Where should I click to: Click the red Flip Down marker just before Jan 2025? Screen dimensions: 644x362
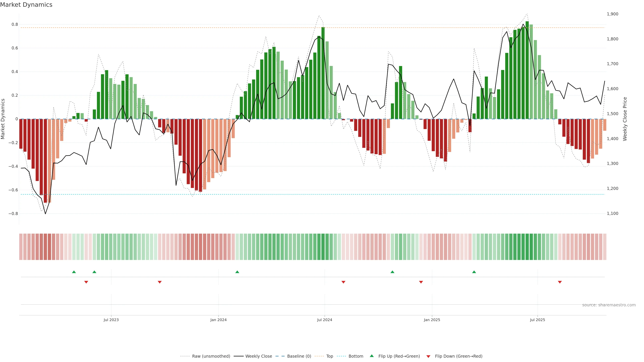[x=421, y=282]
